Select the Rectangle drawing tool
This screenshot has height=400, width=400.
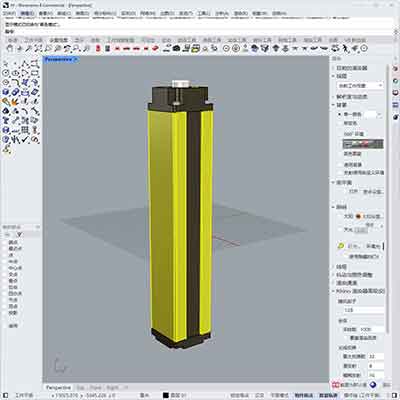[x=35, y=73]
